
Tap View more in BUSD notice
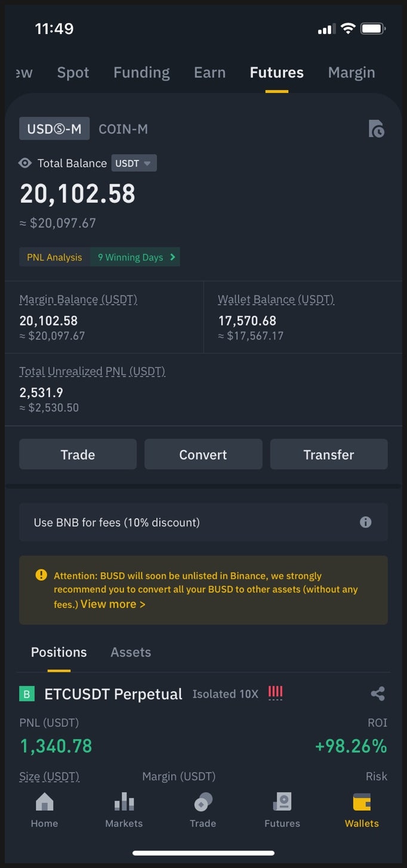(113, 604)
